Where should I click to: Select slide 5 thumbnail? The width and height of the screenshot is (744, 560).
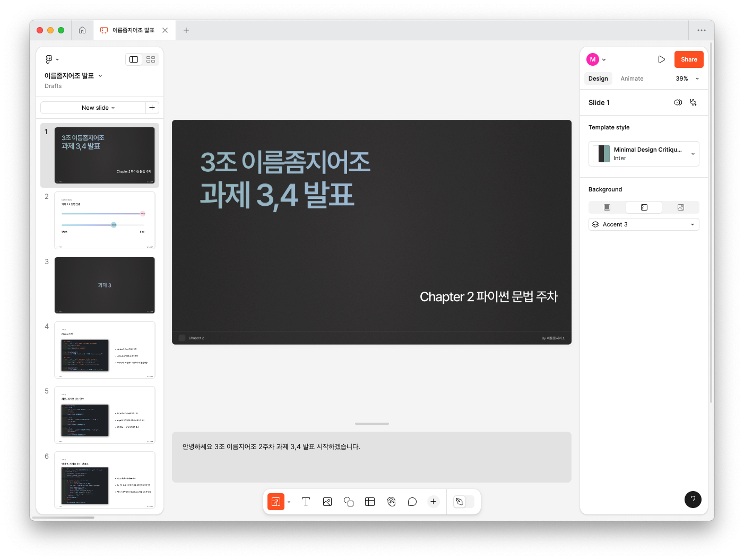pos(105,415)
